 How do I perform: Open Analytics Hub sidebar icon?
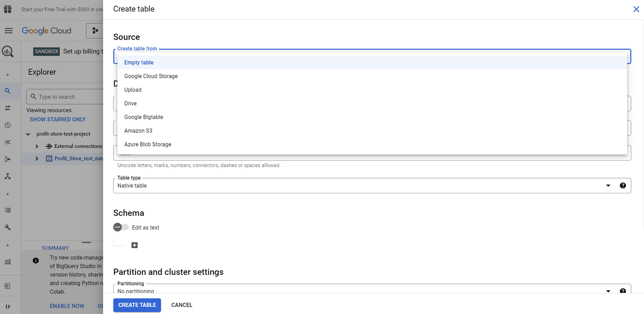8,142
